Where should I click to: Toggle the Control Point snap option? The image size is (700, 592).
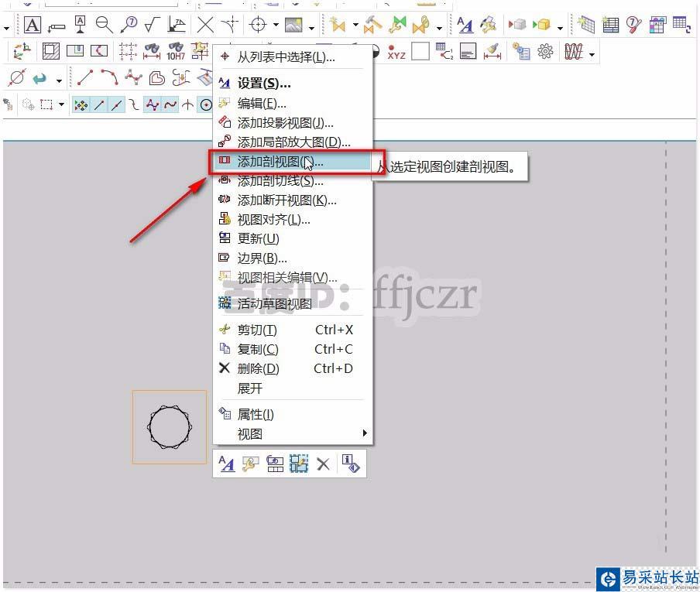click(x=134, y=105)
